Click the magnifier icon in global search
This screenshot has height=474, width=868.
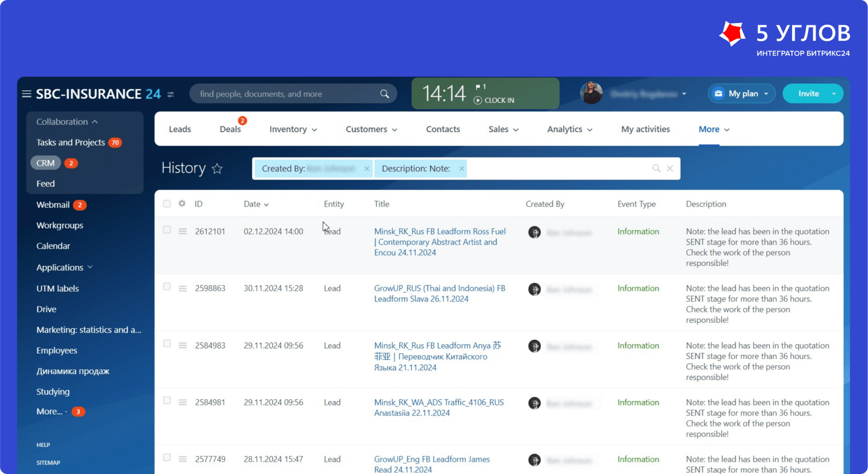point(384,94)
